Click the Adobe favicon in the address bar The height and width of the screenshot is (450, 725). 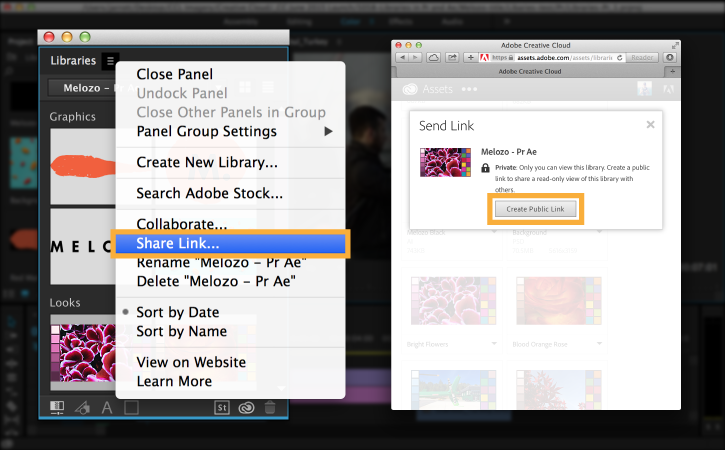coord(485,57)
